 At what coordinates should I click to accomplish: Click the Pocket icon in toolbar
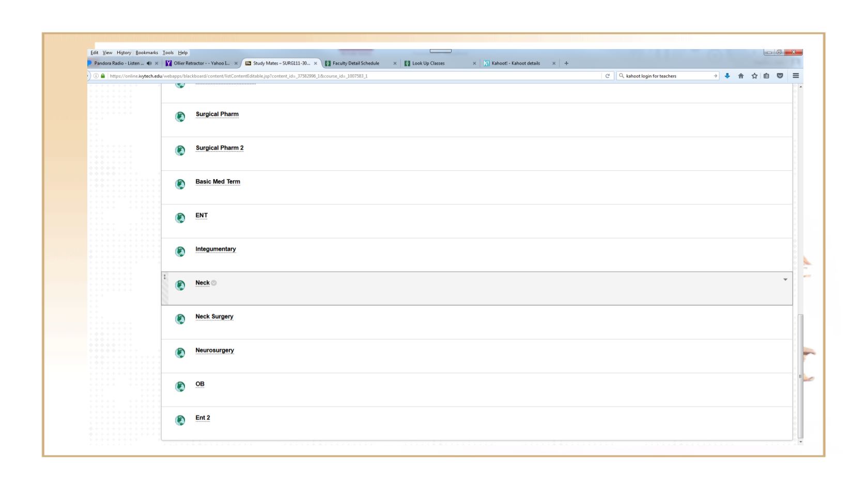(x=780, y=76)
